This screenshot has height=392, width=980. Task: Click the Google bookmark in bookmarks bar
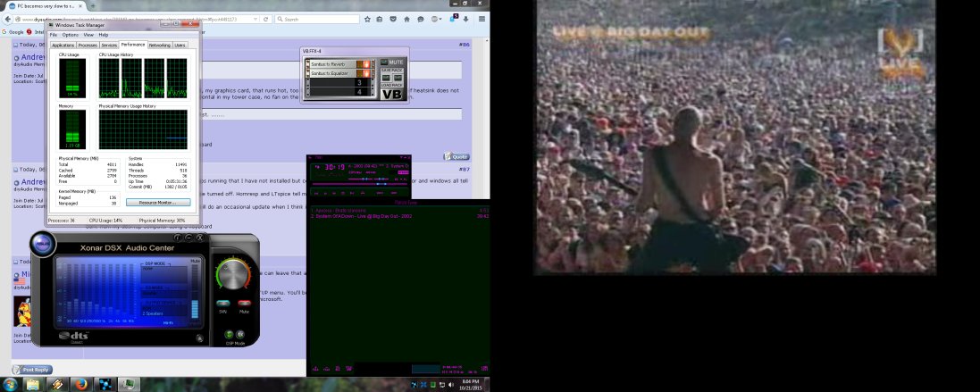(13, 32)
